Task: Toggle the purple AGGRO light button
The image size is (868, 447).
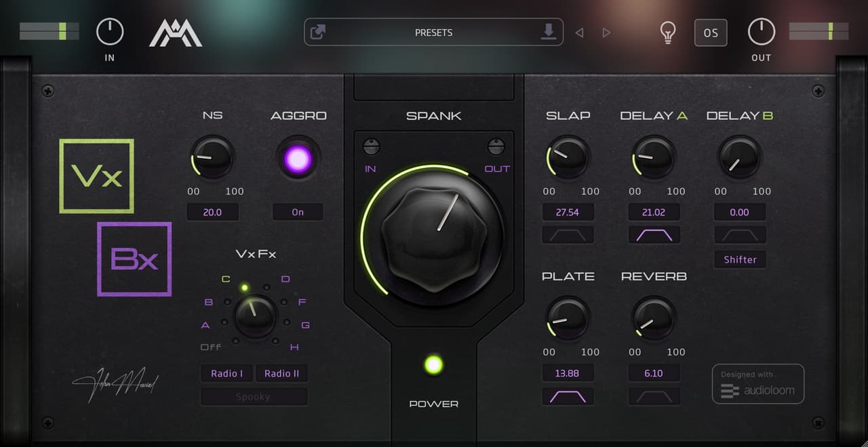Action: pos(298,158)
